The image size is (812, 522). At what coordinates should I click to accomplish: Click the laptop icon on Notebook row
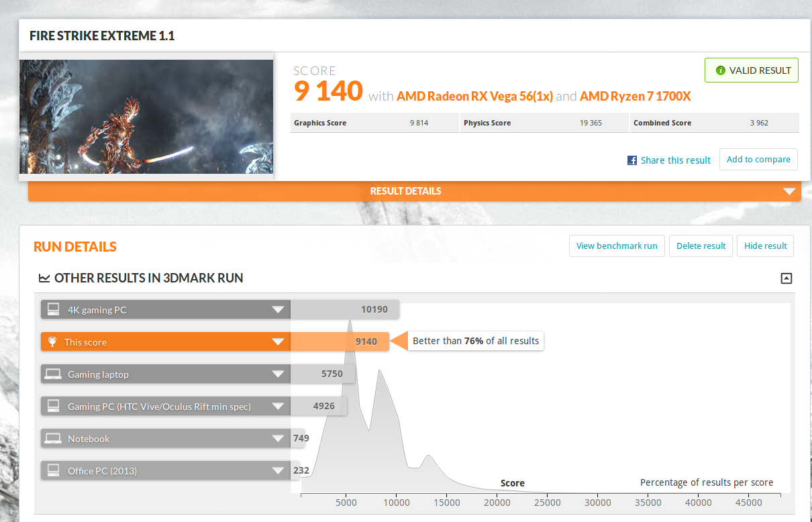pos(53,439)
